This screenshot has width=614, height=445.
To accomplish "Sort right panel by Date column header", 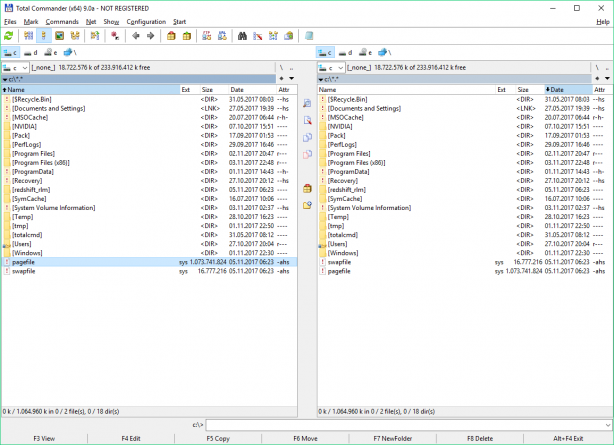I will 568,90.
